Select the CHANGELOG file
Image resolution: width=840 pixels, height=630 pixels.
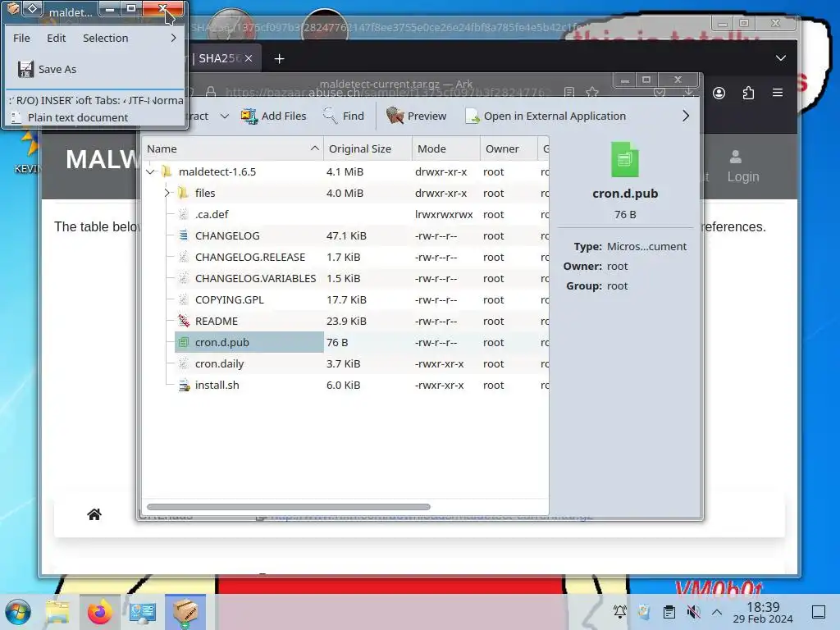[227, 235]
